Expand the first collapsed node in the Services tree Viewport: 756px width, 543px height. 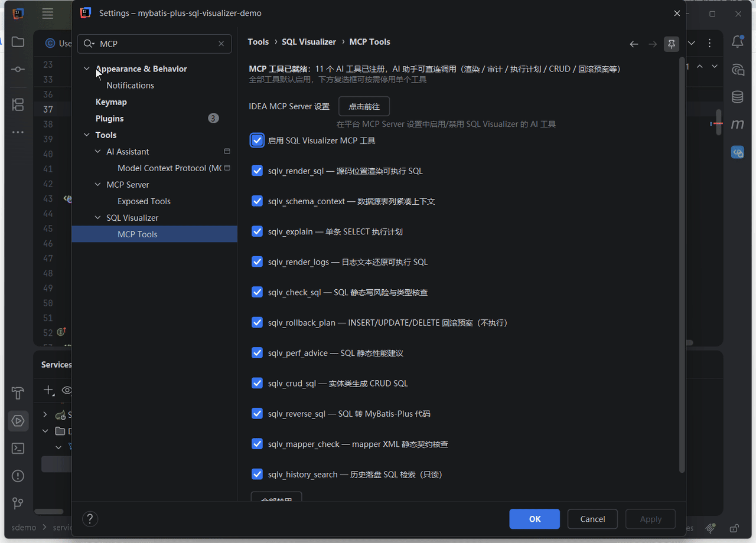(45, 415)
